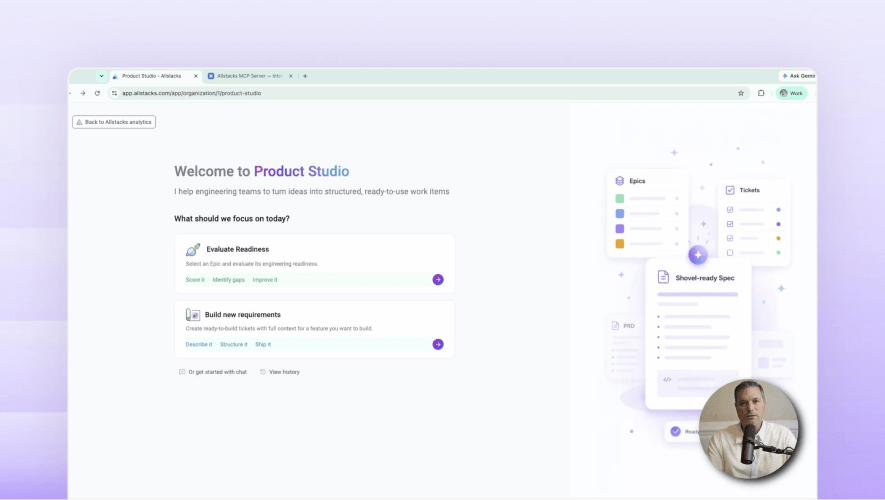This screenshot has height=500, width=885.
Task: Open a new browser tab
Action: coord(305,76)
